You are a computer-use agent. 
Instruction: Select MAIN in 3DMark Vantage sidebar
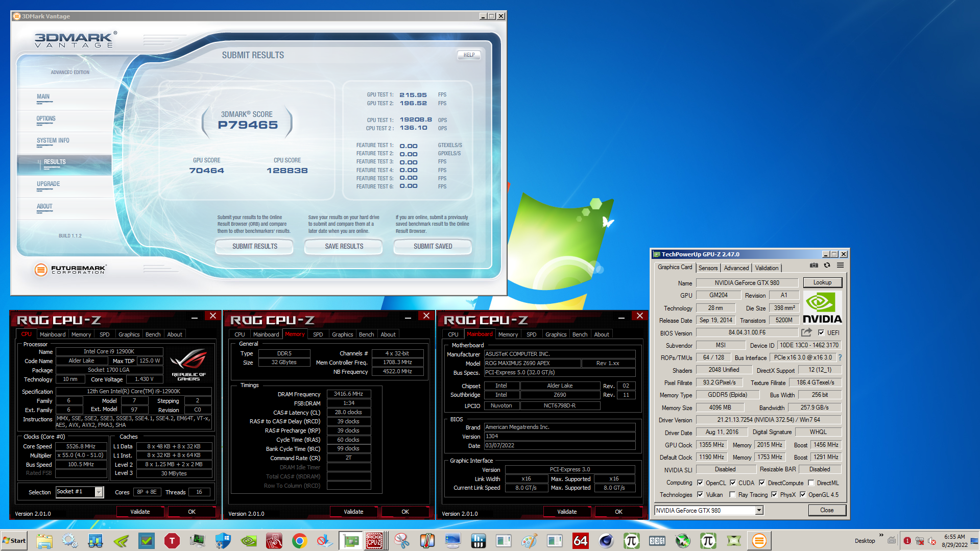[43, 97]
